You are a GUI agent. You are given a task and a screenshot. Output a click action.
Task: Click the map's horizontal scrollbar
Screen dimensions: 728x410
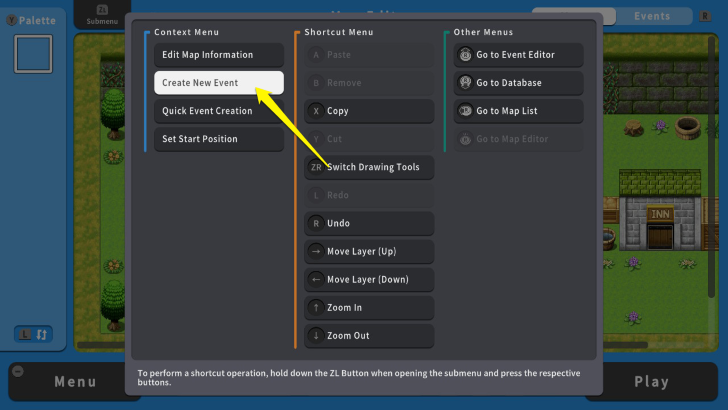coord(362,345)
